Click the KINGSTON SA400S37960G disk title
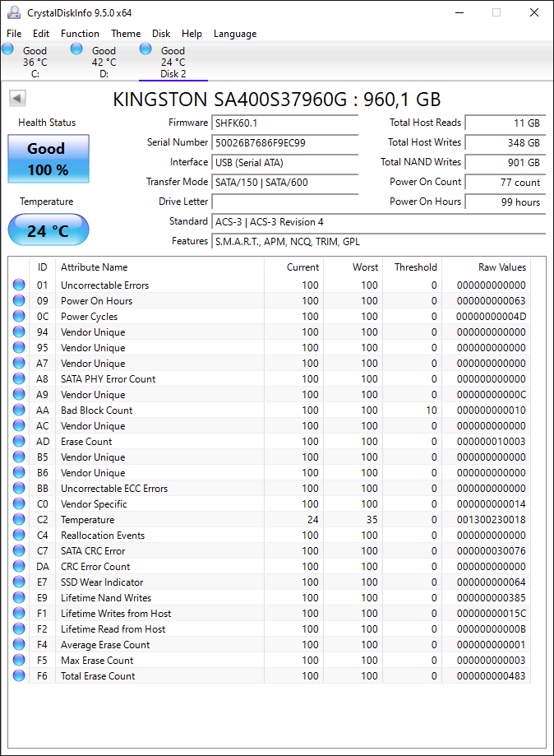The image size is (554, 756). click(x=276, y=100)
